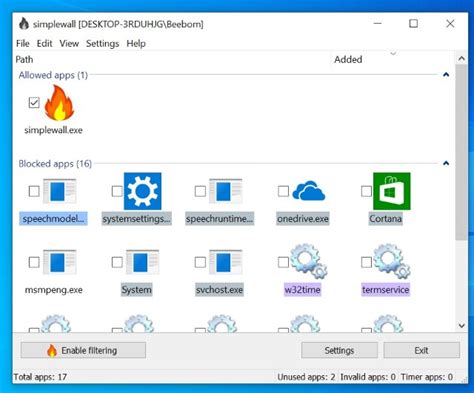Click Unused apps: 2 in status bar

[306, 377]
